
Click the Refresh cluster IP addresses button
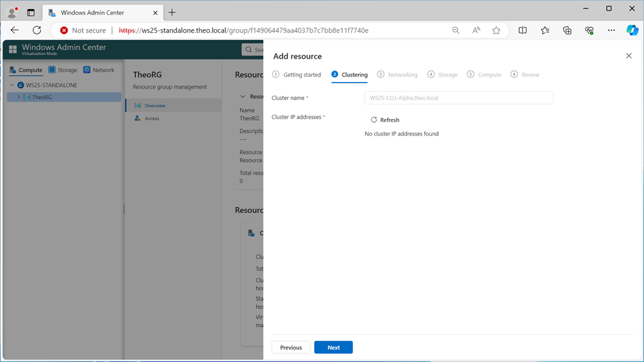[x=385, y=120]
